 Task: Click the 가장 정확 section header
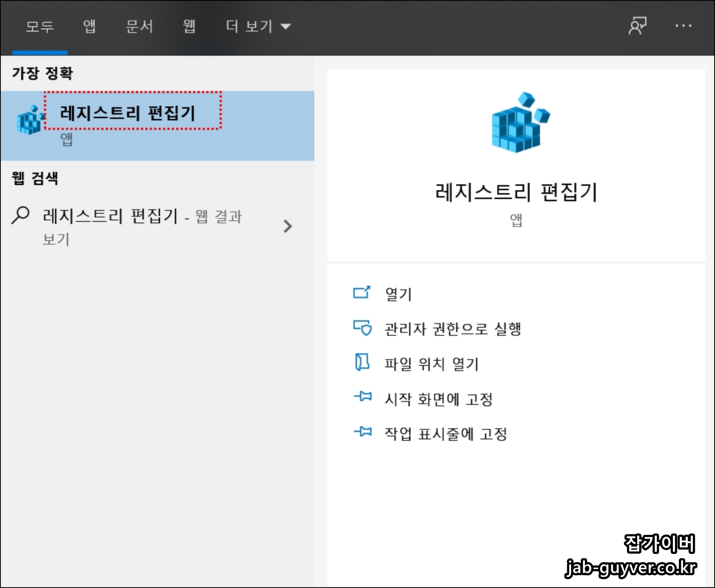coord(43,73)
